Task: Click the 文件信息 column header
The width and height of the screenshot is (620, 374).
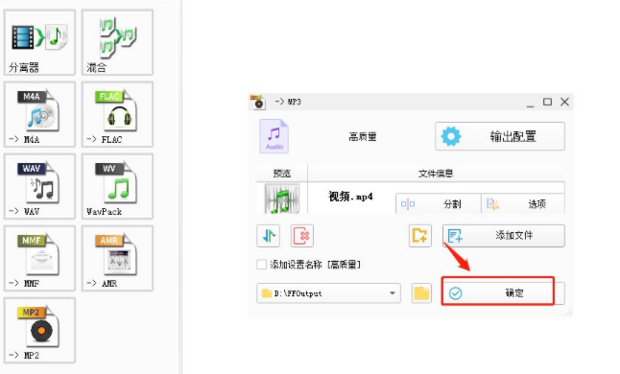Action: click(x=436, y=173)
